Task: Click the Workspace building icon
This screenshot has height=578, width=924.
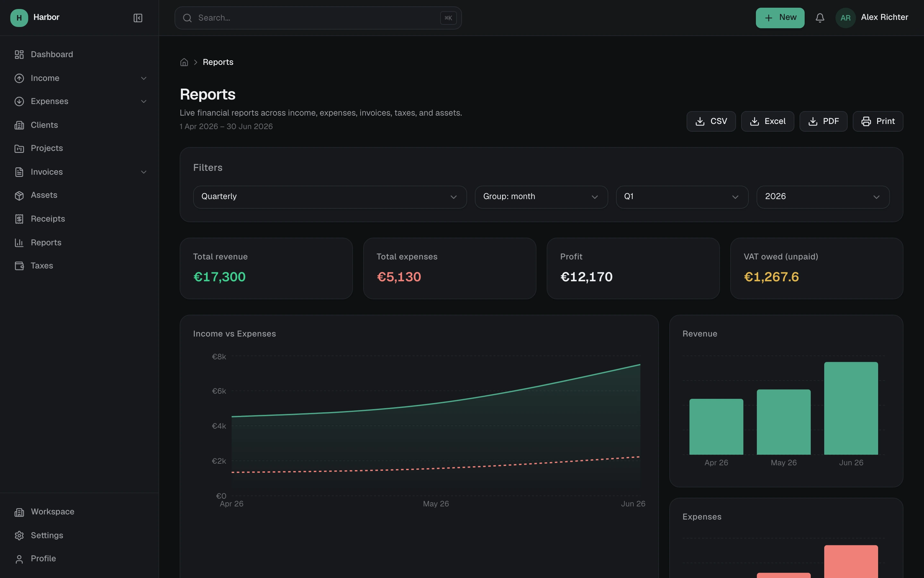Action: [19, 512]
